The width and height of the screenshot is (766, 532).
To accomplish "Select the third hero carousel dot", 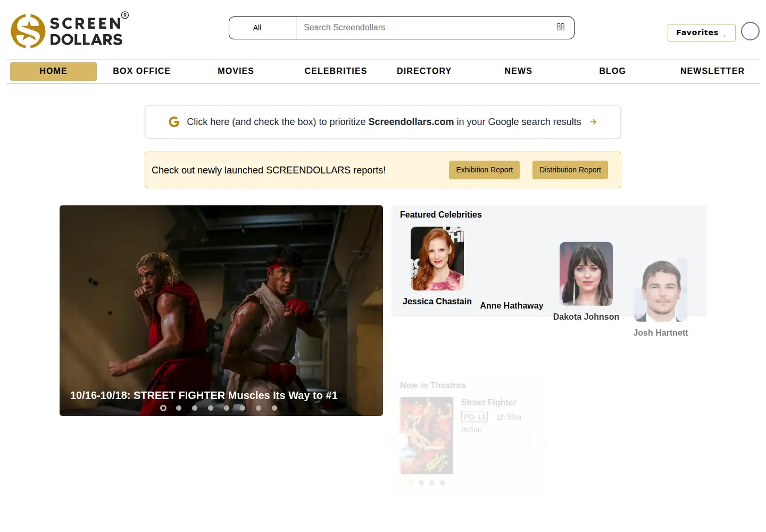I will 195,408.
